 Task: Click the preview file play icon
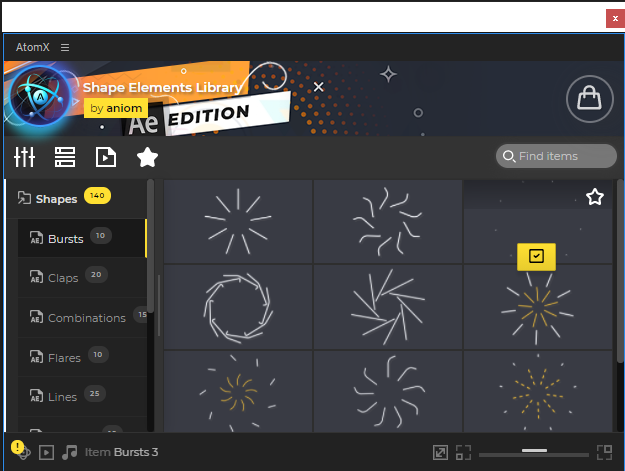pyautogui.click(x=106, y=157)
